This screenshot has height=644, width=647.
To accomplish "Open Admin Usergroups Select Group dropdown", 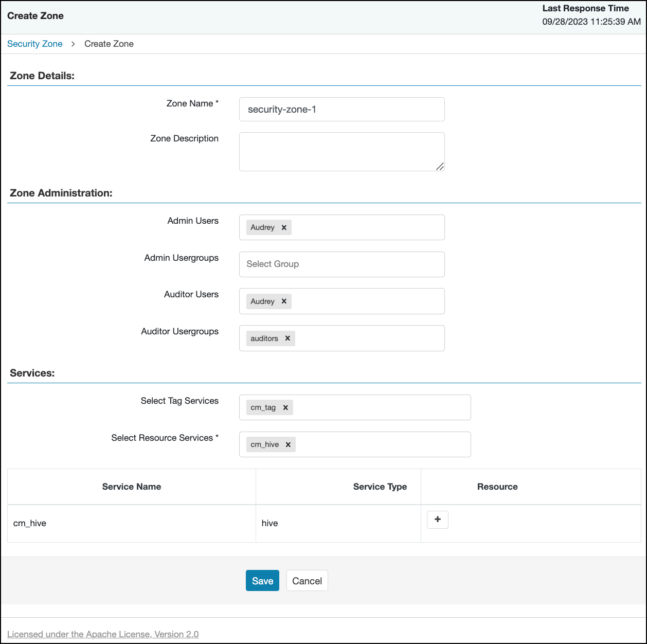I will click(342, 264).
